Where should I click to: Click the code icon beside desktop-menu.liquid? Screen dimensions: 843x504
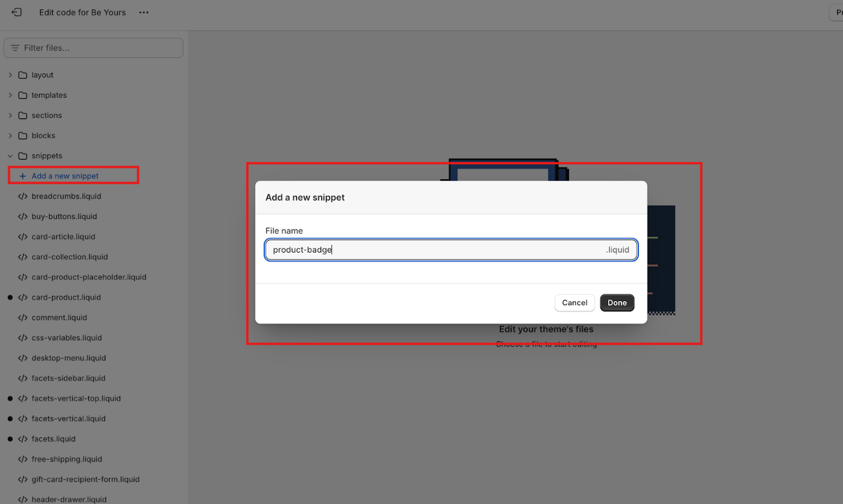click(22, 358)
